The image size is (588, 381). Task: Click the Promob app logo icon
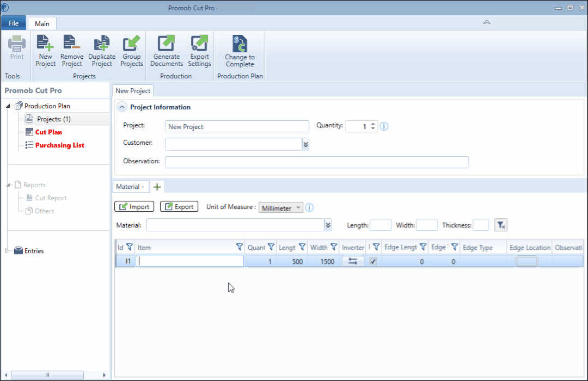[4, 8]
